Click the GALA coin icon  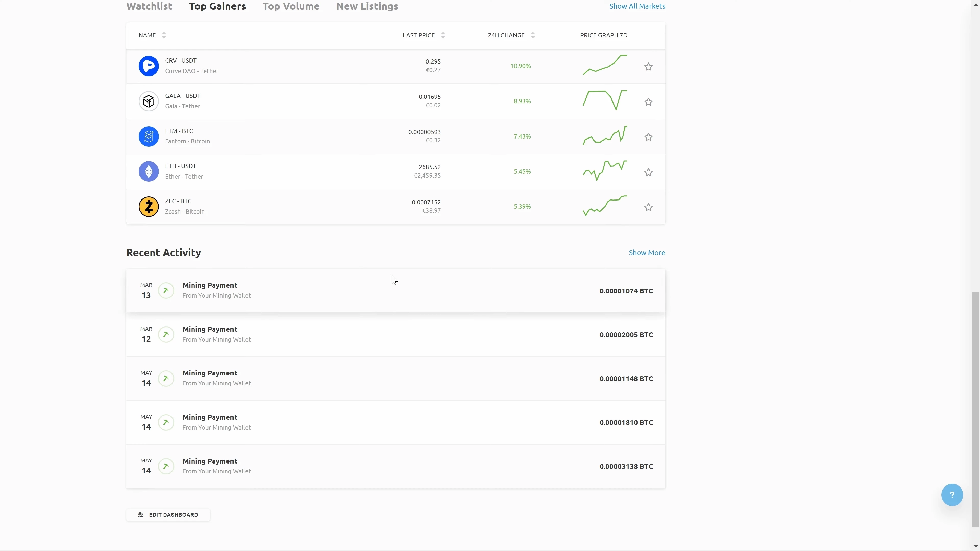(x=148, y=101)
